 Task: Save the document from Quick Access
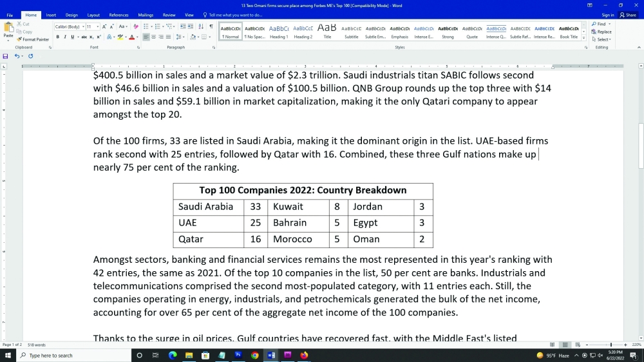pyautogui.click(x=5, y=56)
